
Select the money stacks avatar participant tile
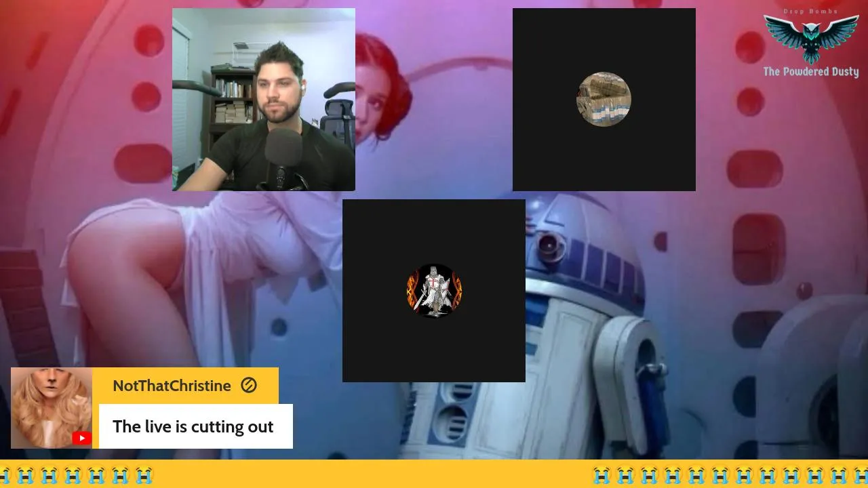pos(604,100)
